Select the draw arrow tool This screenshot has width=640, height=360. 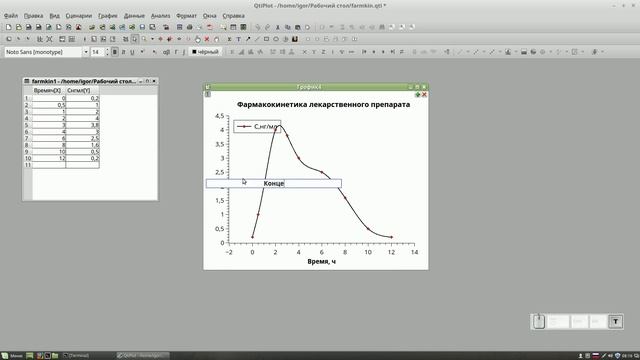(x=248, y=39)
